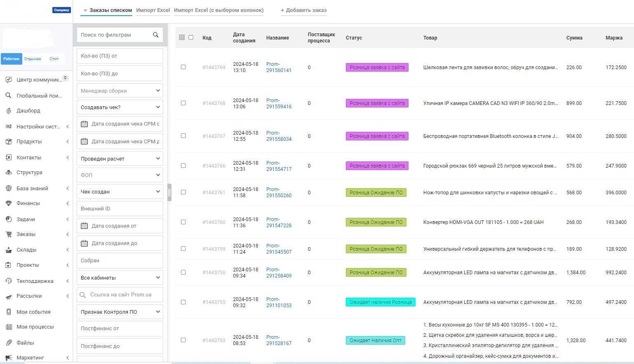Image resolution: width=634 pixels, height=364 pixels.
Task: Set status to Отдыхаю
Action: click(x=33, y=58)
